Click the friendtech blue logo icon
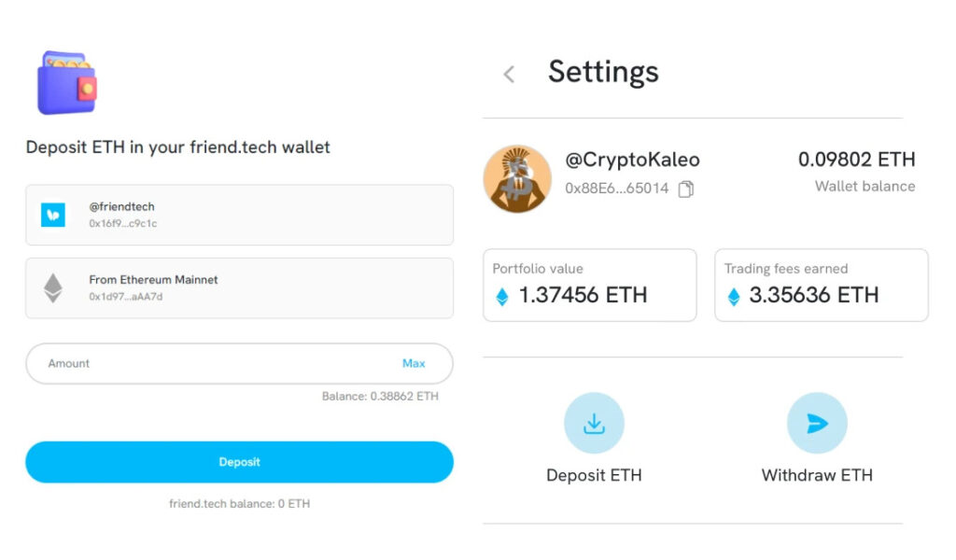Image resolution: width=956 pixels, height=560 pixels. [53, 215]
